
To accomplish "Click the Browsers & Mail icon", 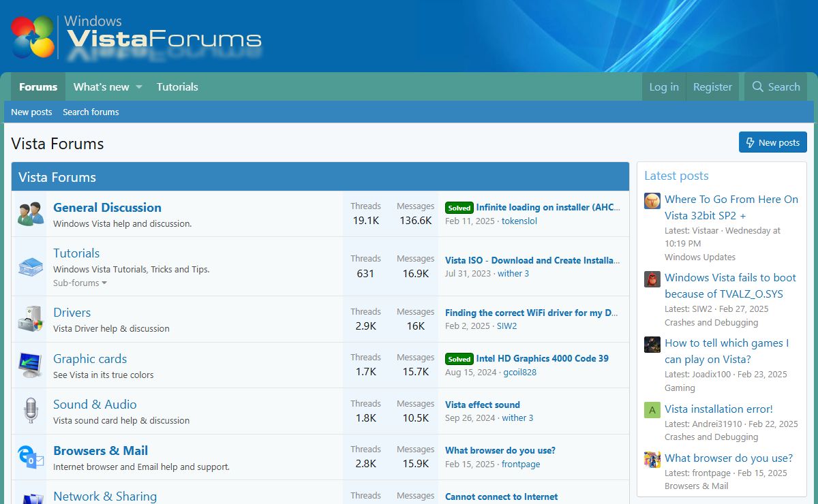I will 31,457.
